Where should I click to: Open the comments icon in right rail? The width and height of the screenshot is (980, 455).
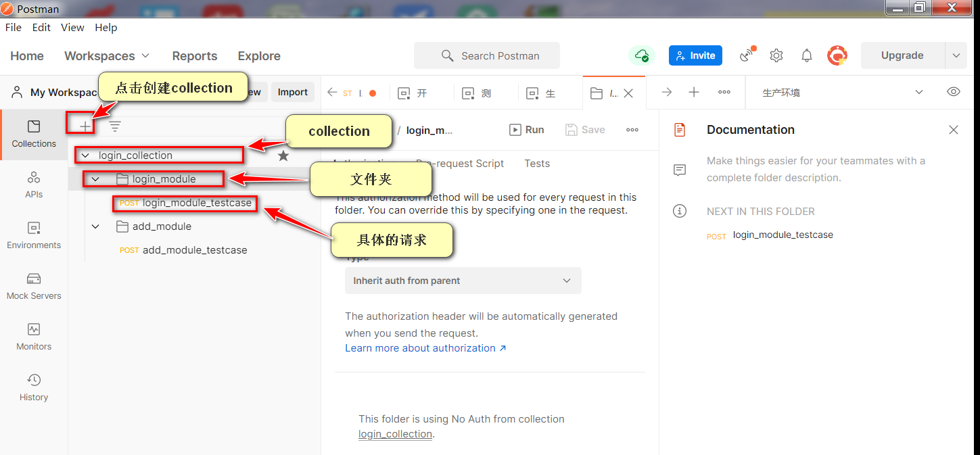[680, 170]
